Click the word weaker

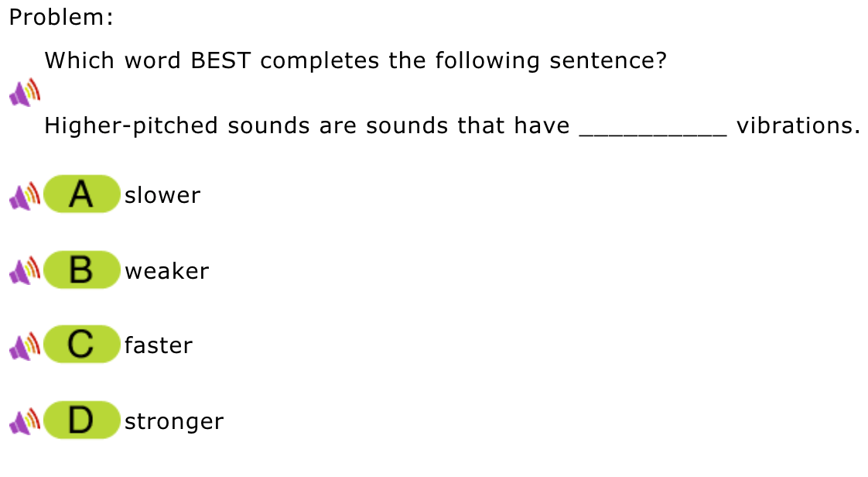point(166,272)
